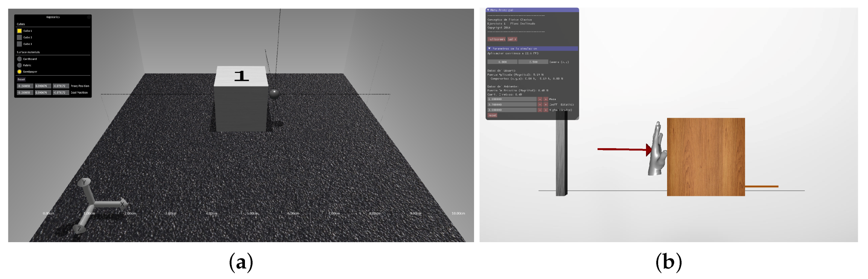Increase Alpha (Grados) with plus button

point(546,110)
